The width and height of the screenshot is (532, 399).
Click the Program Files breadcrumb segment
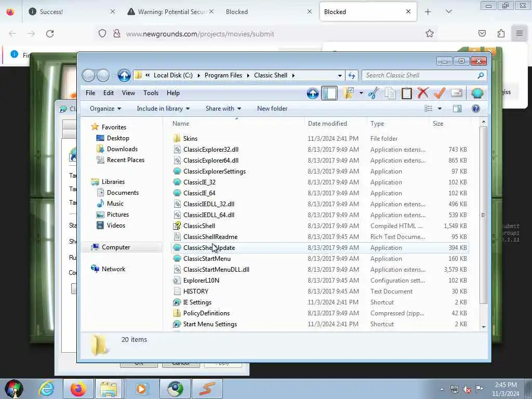223,75
